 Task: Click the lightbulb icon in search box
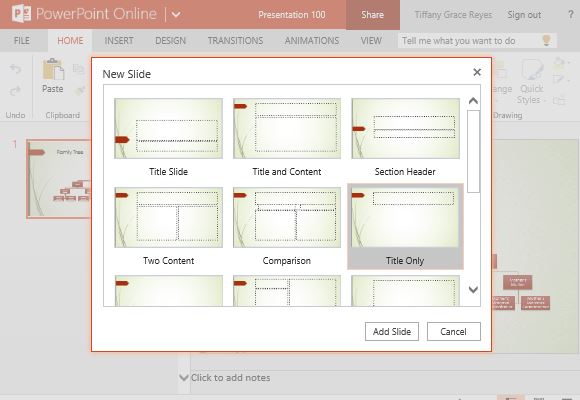click(546, 40)
